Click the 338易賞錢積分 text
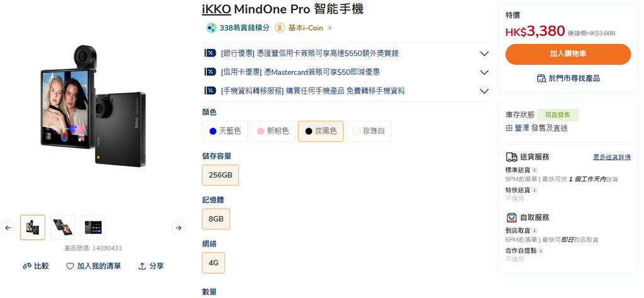 pyautogui.click(x=245, y=28)
